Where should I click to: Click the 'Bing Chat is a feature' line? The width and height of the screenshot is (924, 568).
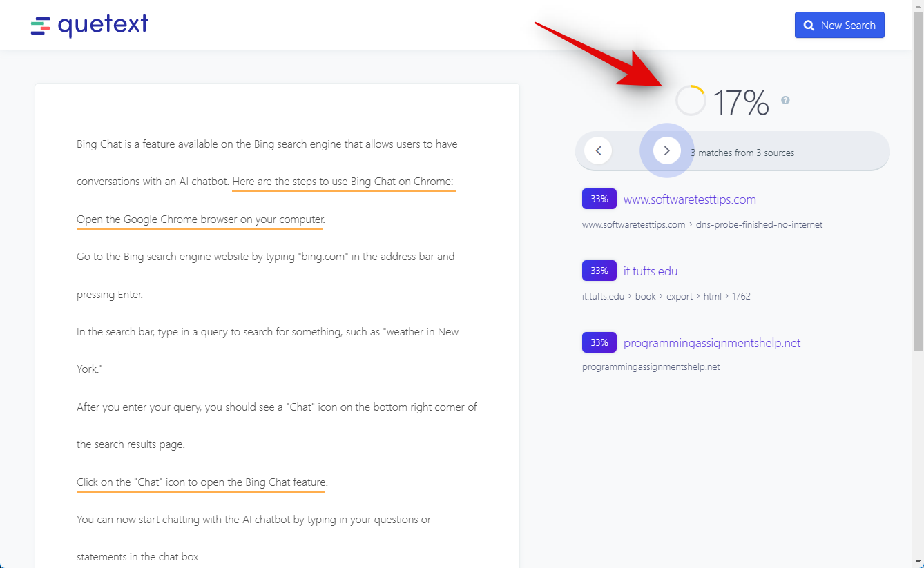(267, 144)
